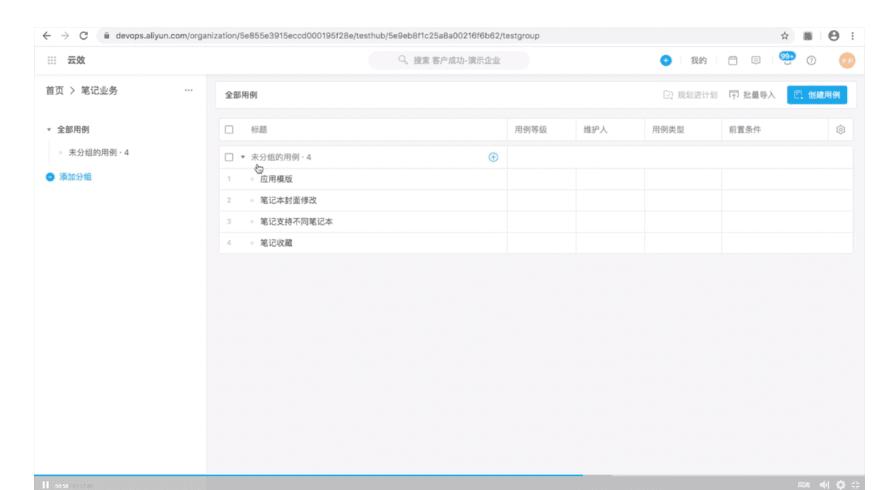
Task: Click 添加分组 to add a group
Action: [x=69, y=177]
